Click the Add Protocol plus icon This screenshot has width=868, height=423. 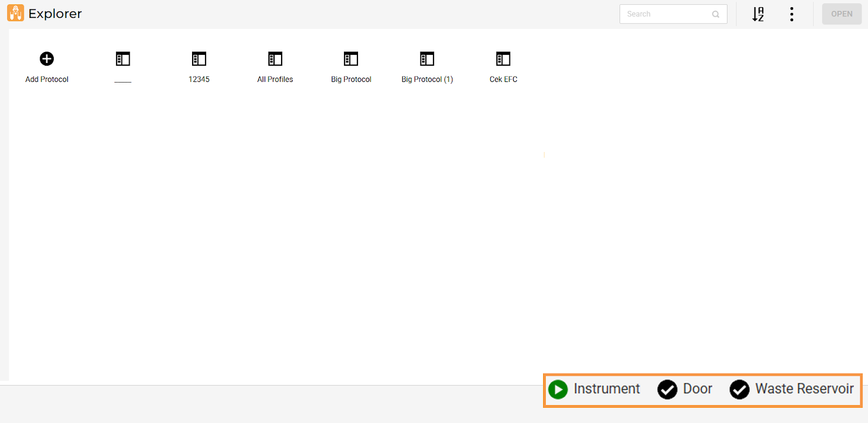coord(47,59)
